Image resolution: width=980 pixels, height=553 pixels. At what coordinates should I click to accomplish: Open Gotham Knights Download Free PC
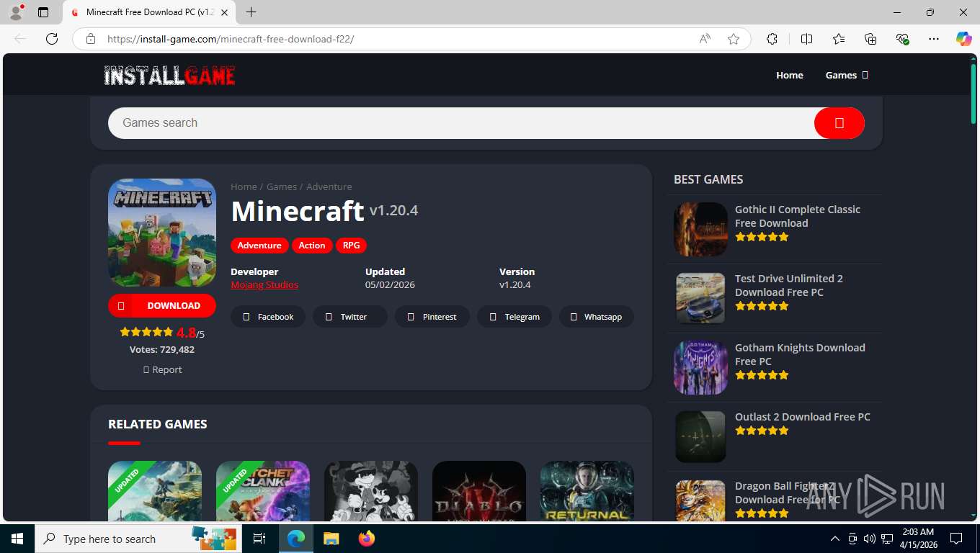click(800, 354)
